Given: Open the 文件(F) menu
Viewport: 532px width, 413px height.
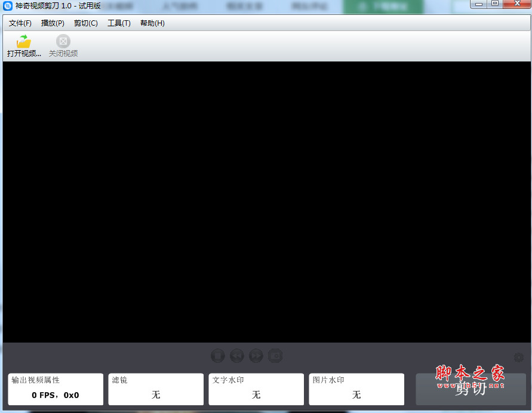Looking at the screenshot, I should point(19,23).
